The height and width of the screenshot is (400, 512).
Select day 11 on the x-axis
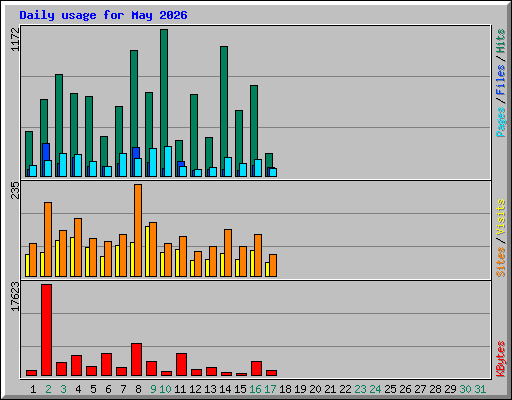180,389
